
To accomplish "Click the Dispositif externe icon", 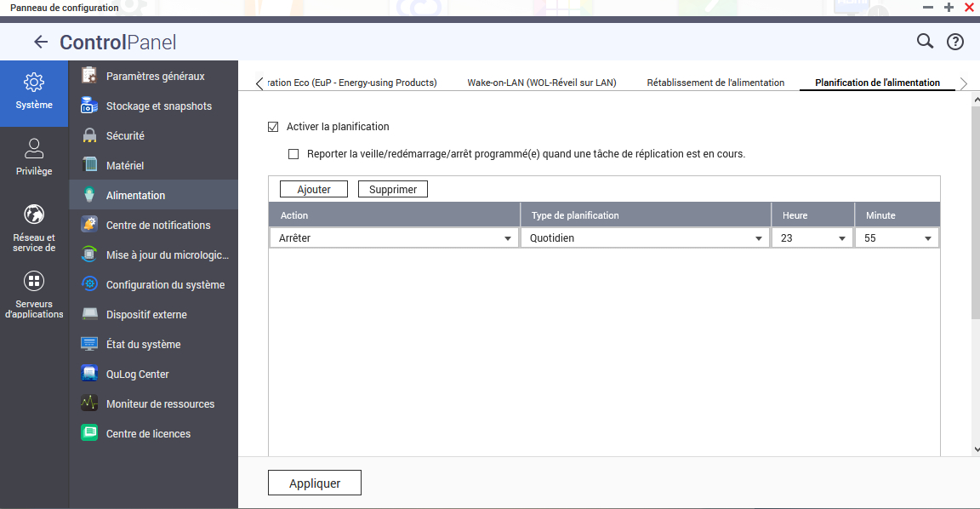I will (x=89, y=314).
